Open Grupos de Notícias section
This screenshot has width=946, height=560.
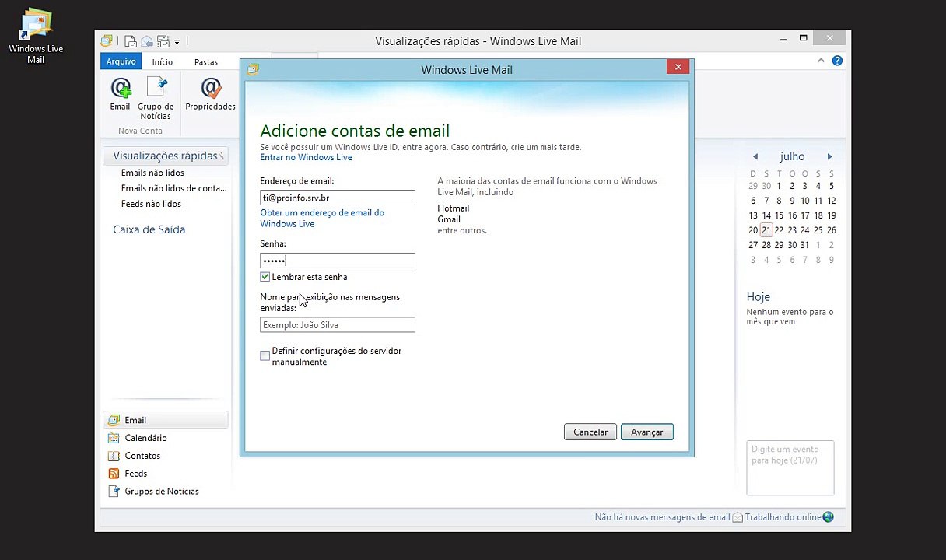(x=161, y=492)
